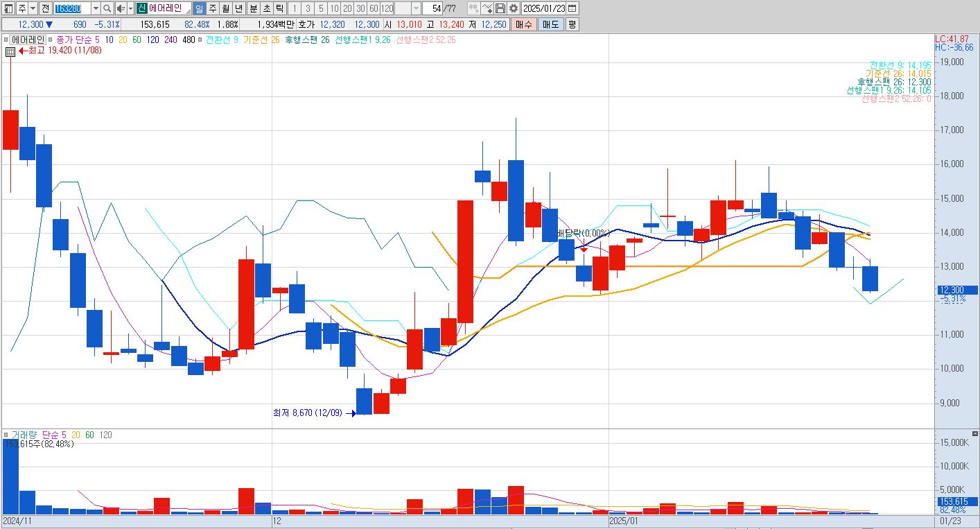
Task: Select the 3 interval preset button
Action: coord(308,8)
